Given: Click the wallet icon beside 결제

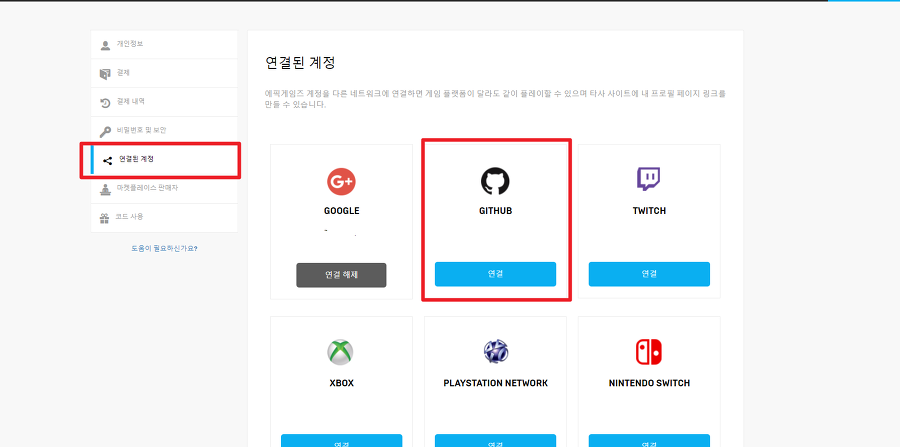Looking at the screenshot, I should (104, 74).
